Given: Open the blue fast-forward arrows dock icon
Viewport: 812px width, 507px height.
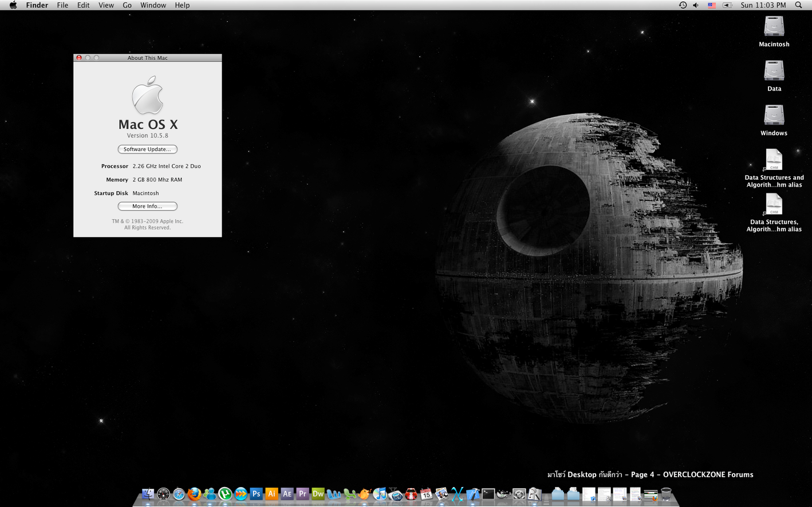Looking at the screenshot, I should 241,494.
